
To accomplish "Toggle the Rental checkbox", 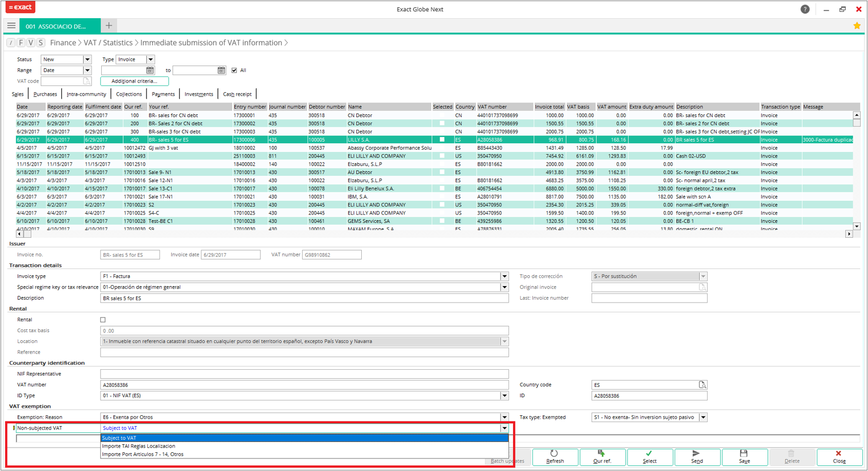I will click(103, 320).
